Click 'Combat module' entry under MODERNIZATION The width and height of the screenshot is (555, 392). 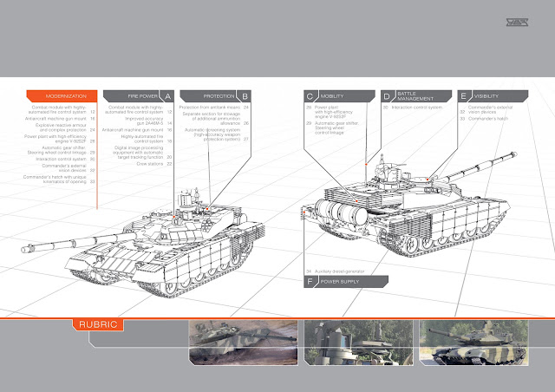point(60,109)
